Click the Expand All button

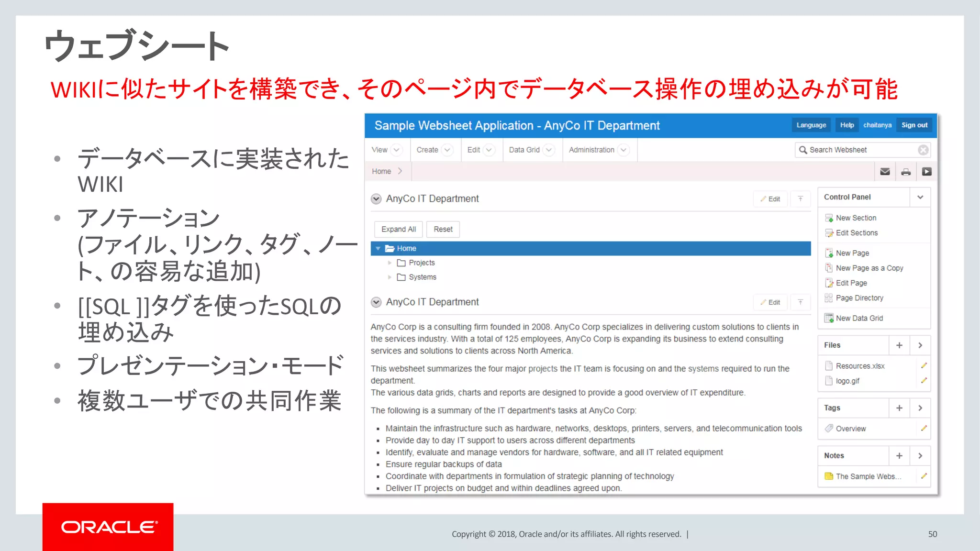click(x=399, y=230)
